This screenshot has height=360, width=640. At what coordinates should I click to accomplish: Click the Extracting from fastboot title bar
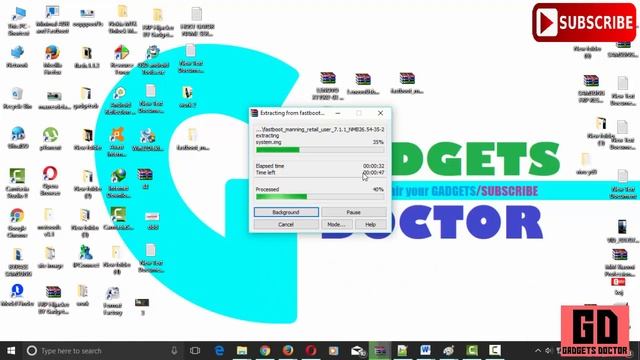point(292,113)
